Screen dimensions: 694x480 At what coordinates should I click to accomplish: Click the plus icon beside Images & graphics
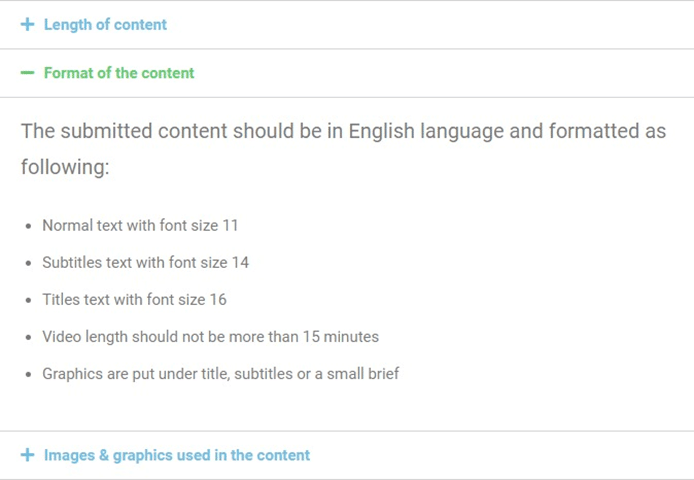point(27,455)
